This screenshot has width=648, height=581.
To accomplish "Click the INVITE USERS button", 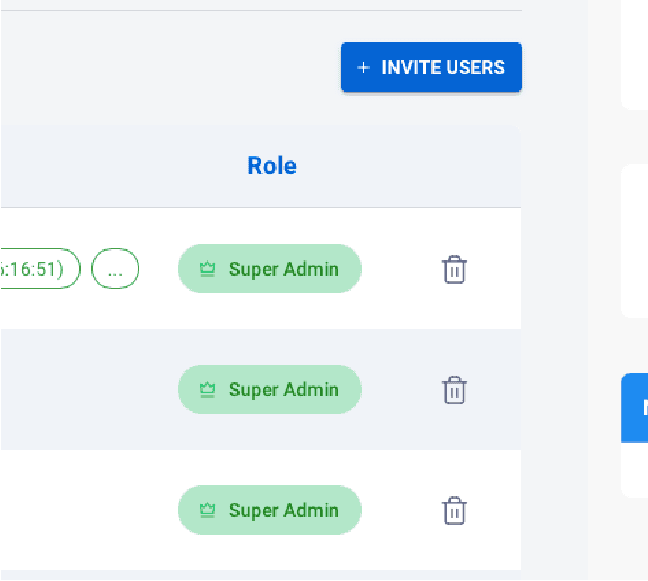I will click(x=431, y=67).
